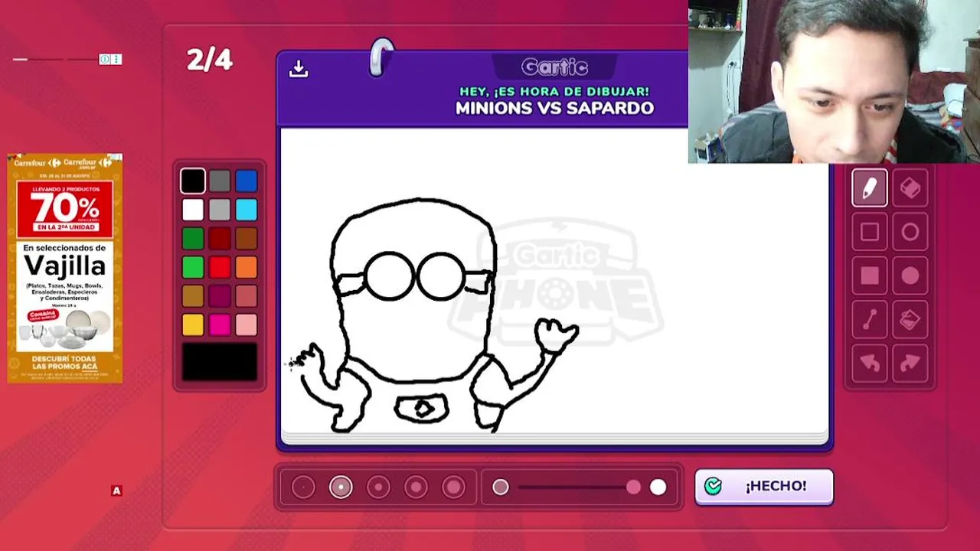
Task: Select the eraser tool
Action: (x=910, y=188)
